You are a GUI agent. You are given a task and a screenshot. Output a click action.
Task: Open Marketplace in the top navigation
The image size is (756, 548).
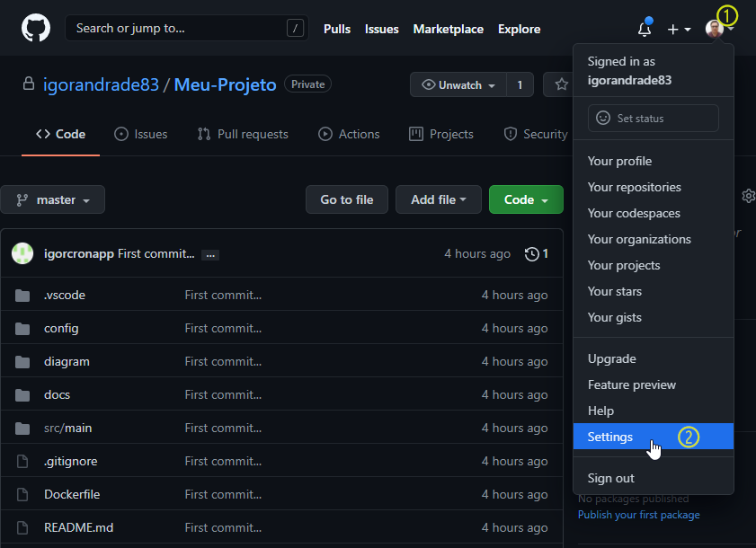pos(448,29)
